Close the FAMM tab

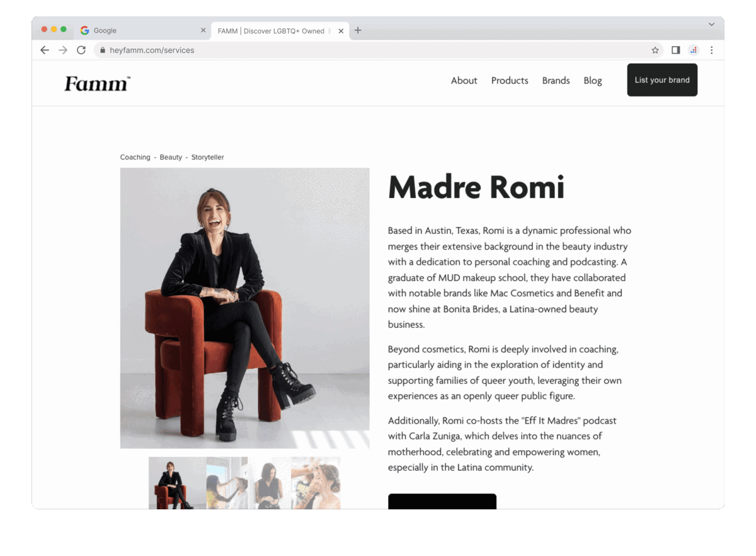pyautogui.click(x=341, y=30)
